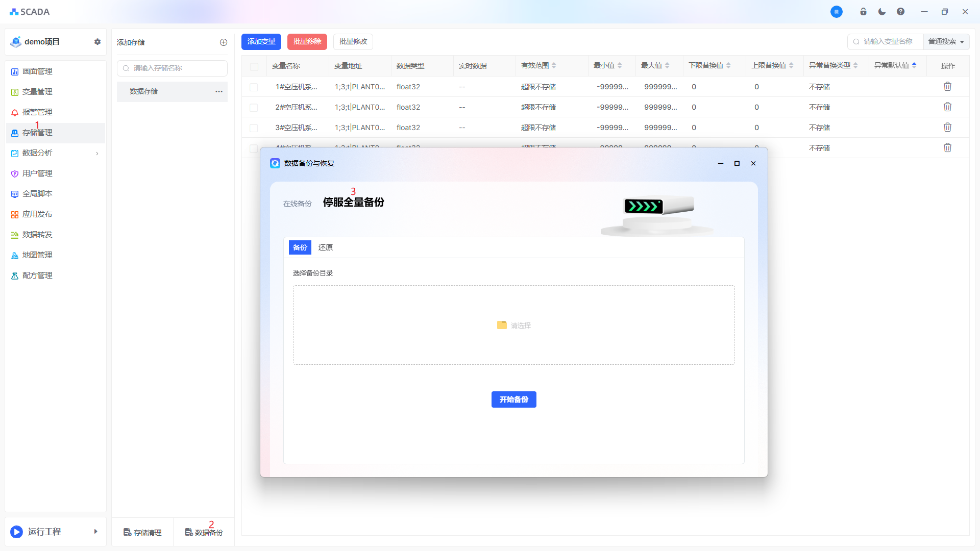Click the 添加变量 button

pos(261,42)
